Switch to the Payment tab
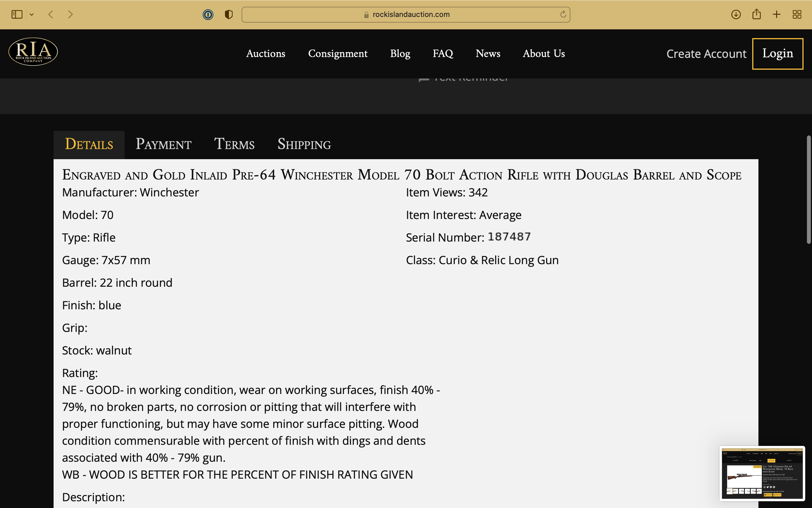Viewport: 812px width, 508px height. [x=164, y=144]
